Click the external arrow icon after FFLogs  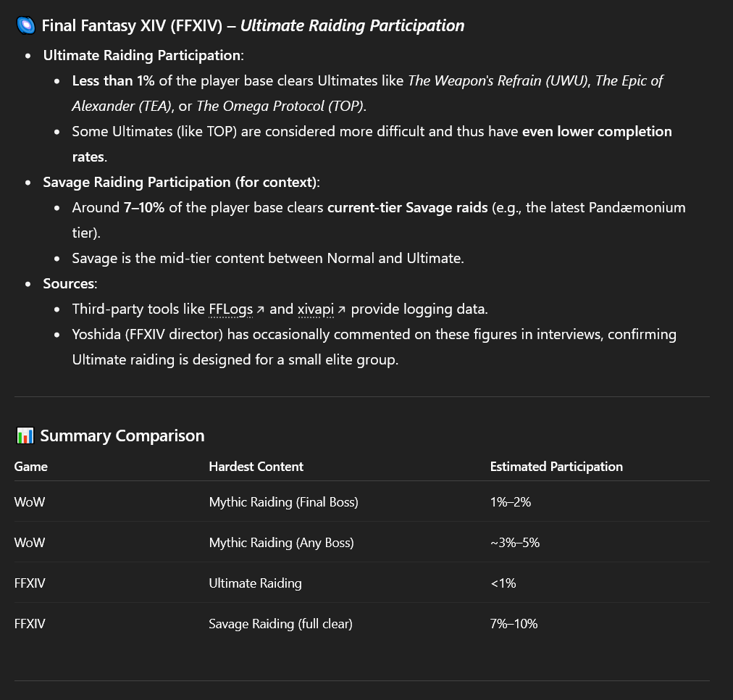[261, 309]
